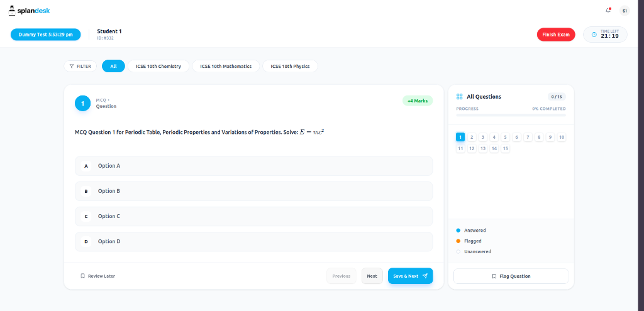This screenshot has height=311, width=644.
Task: Click the All Questions grid icon
Action: 460,97
